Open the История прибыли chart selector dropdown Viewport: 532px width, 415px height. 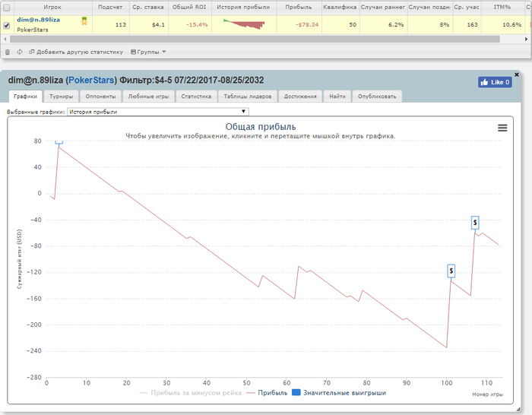(158, 112)
